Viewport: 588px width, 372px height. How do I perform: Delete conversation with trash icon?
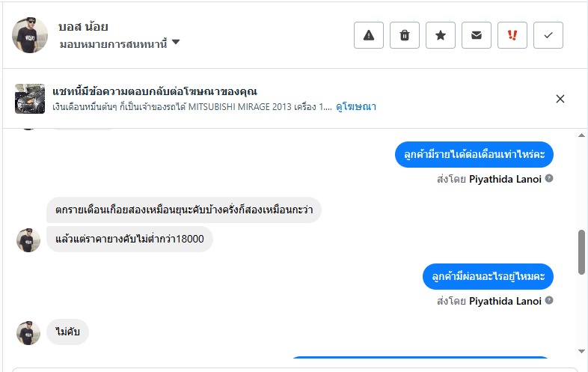(x=405, y=35)
